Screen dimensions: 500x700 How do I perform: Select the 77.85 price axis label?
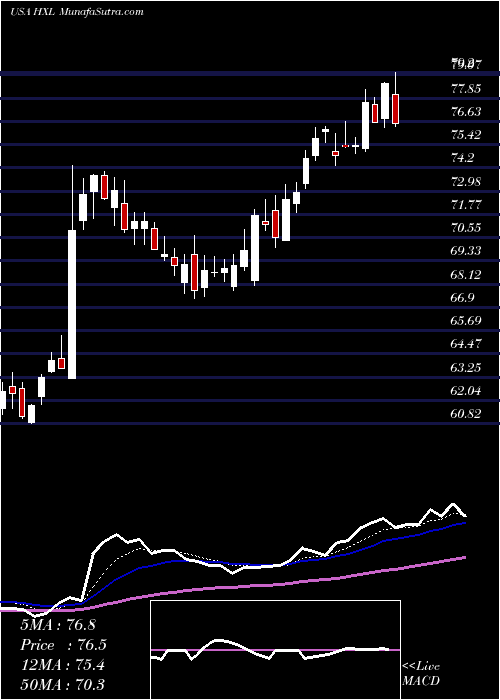[466, 88]
